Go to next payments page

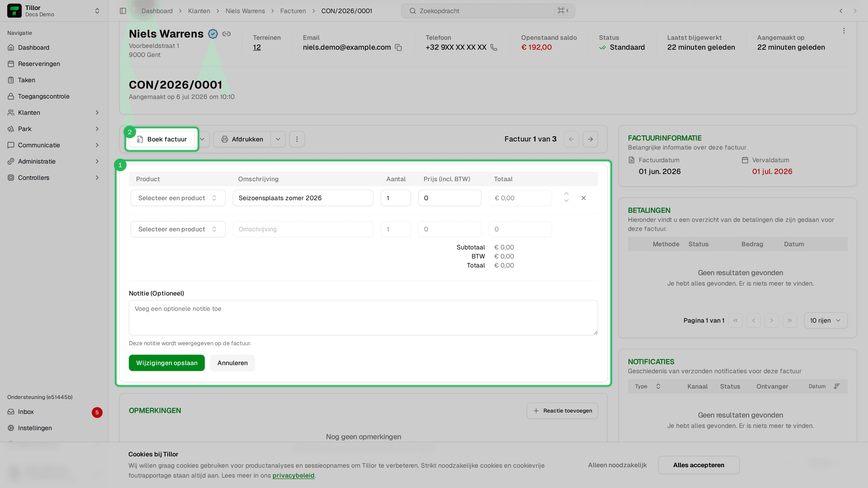tap(772, 320)
